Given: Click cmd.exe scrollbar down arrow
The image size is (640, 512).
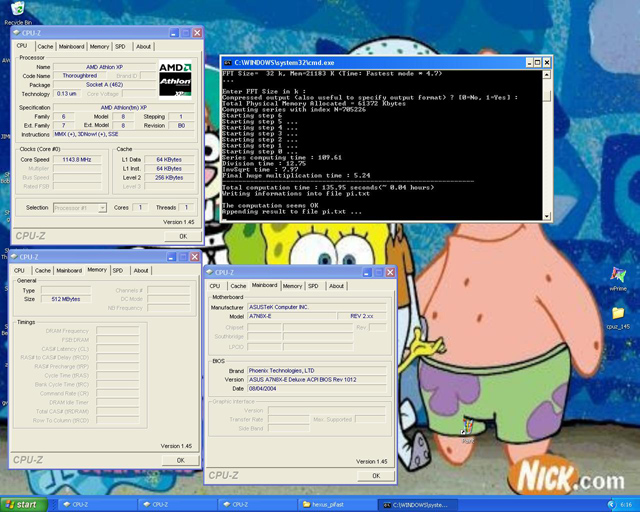Looking at the screenshot, I should point(547,216).
